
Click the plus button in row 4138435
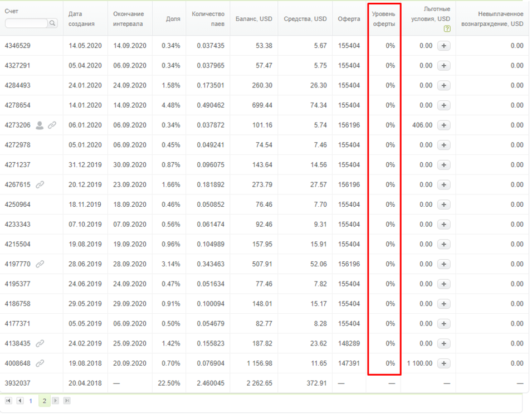[x=444, y=344]
